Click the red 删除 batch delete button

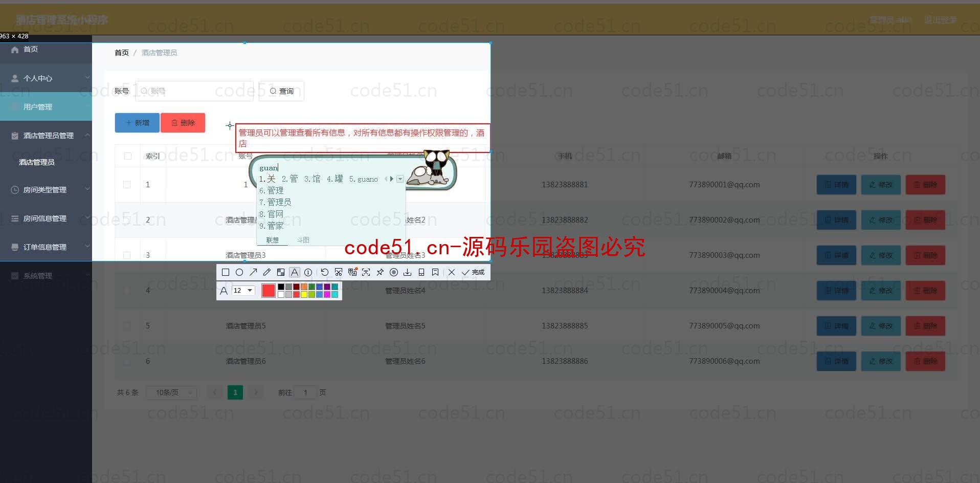[x=183, y=123]
